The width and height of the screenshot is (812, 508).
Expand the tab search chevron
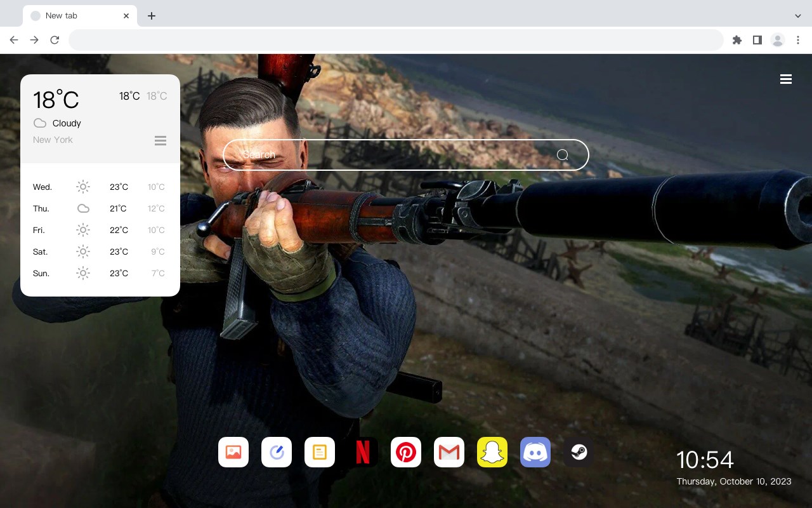(798, 16)
